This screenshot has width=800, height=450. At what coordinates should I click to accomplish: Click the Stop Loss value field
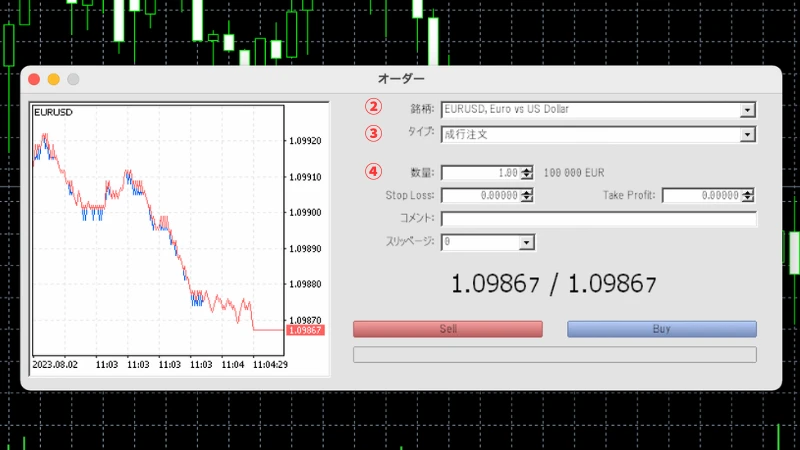click(x=481, y=195)
